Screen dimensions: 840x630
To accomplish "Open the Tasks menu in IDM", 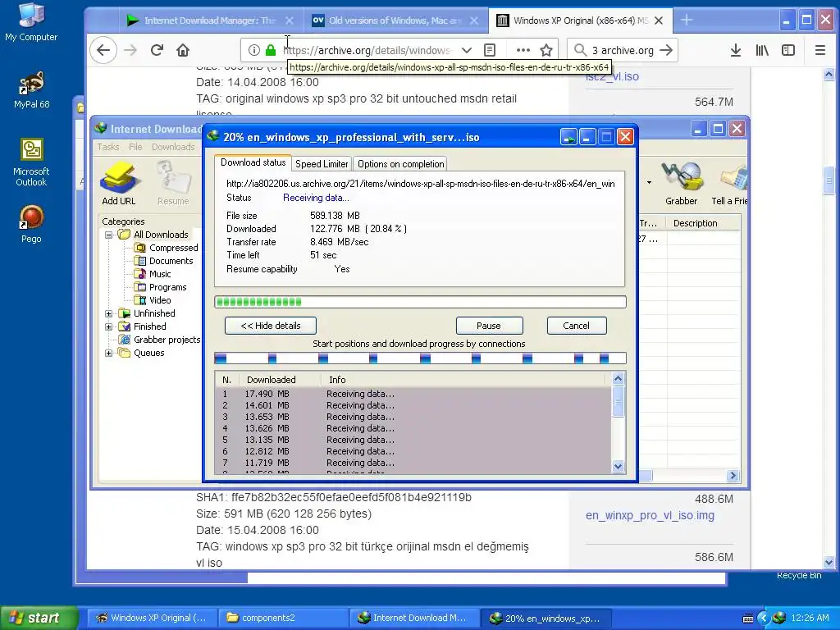I will (x=108, y=147).
